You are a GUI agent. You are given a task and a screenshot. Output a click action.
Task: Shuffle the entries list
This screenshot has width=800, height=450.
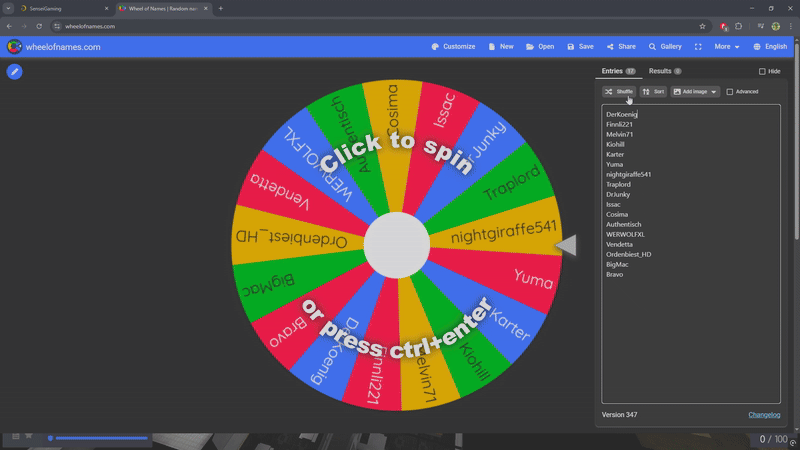click(619, 92)
